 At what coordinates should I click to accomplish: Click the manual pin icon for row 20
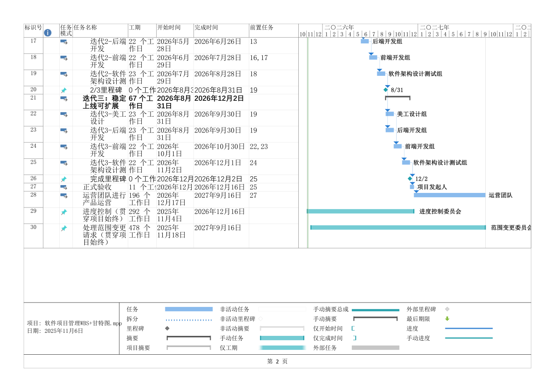pos(64,90)
